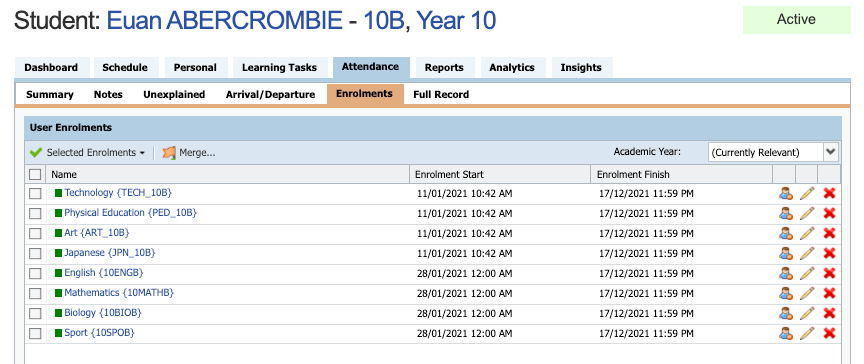Switch to the Schedule tab

point(125,68)
